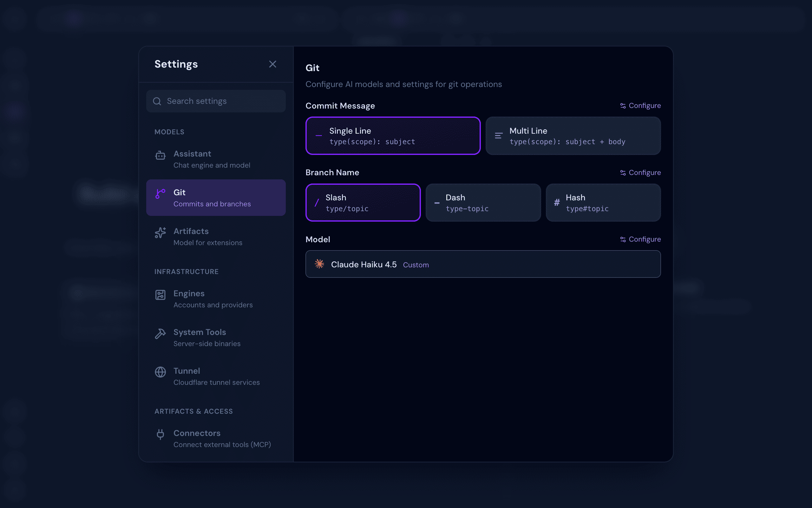Viewport: 812px width, 508px height.
Task: Click the Dash style dash icon
Action: point(437,203)
